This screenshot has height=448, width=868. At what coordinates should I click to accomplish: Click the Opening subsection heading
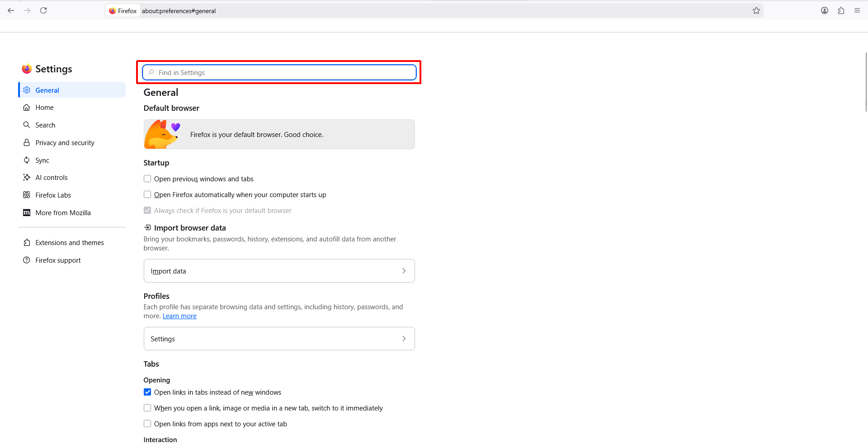(x=157, y=380)
